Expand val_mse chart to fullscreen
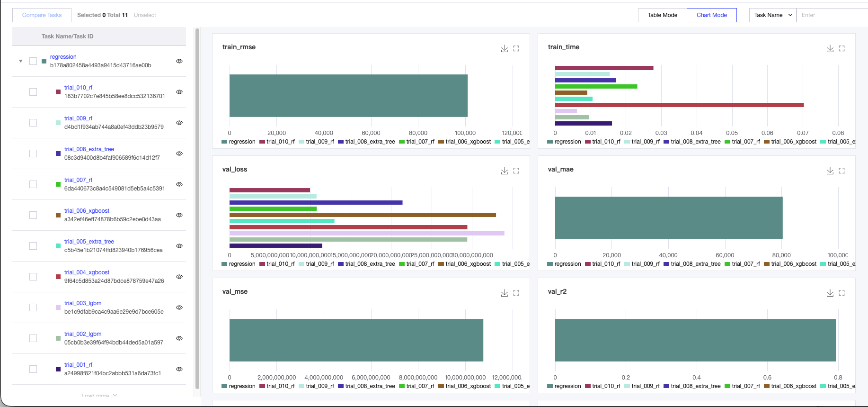This screenshot has width=868, height=407. click(x=516, y=293)
